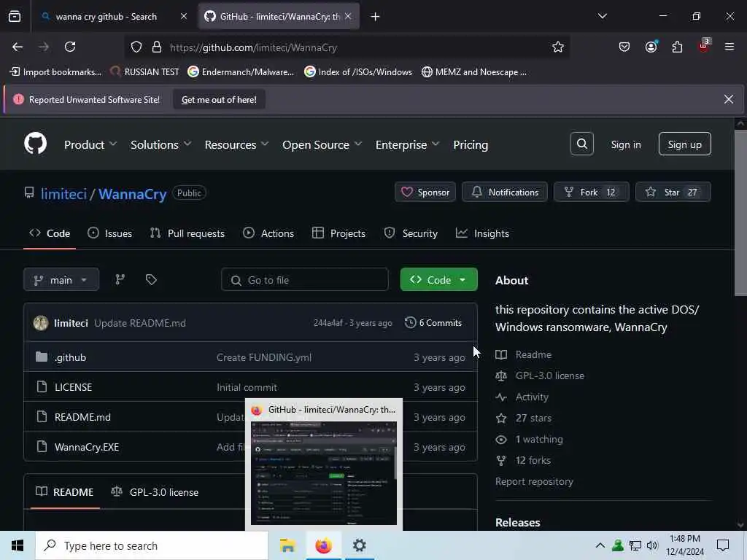Switch to the Issues tab
747x560 pixels.
pyautogui.click(x=109, y=233)
